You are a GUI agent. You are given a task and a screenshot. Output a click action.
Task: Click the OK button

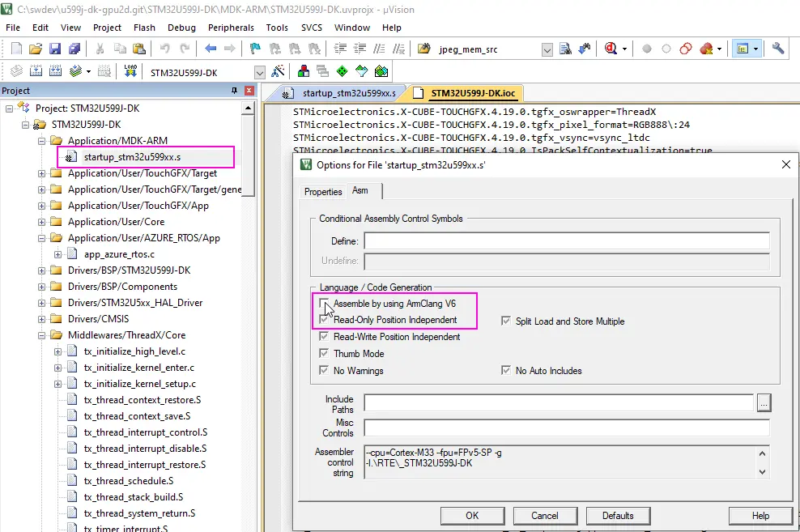472,516
